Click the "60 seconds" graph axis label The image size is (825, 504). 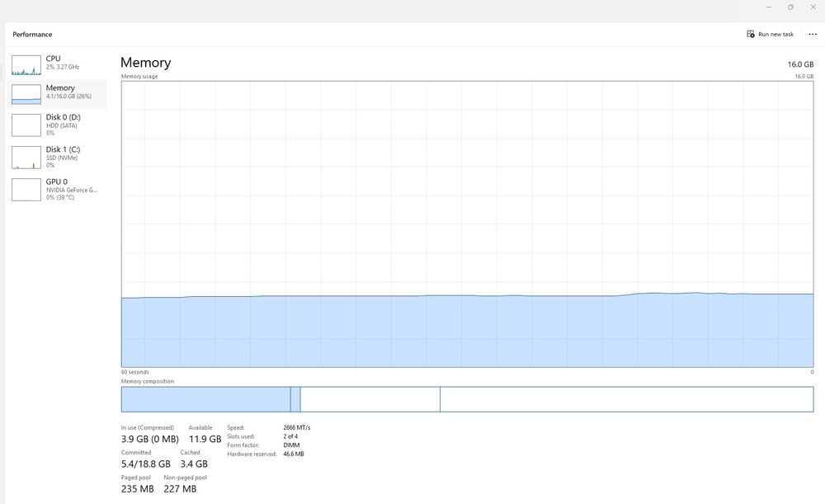pyautogui.click(x=135, y=372)
